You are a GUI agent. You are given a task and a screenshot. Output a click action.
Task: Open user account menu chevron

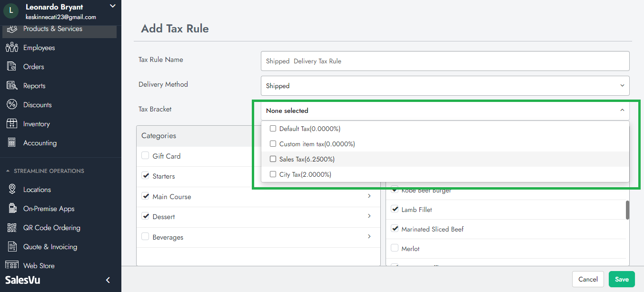[x=112, y=6]
